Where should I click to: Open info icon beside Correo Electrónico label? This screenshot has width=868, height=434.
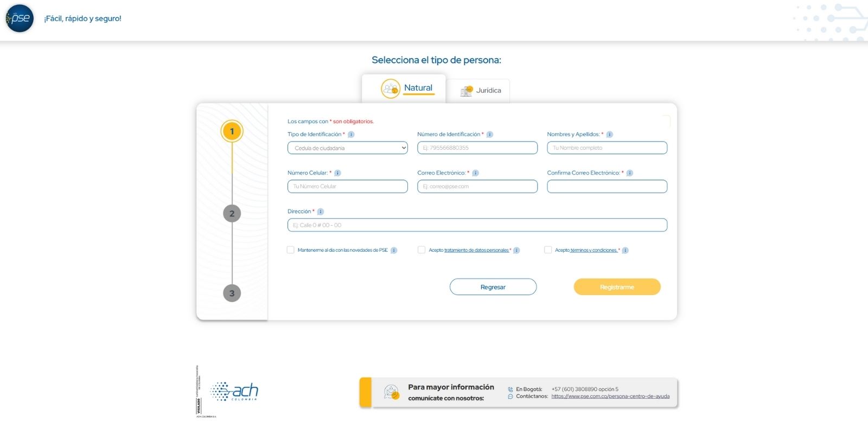[475, 173]
